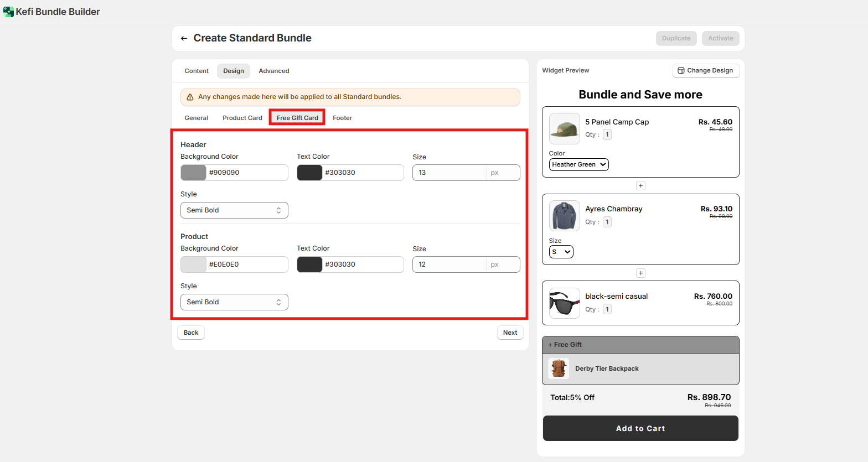Click the Derby Tier Backpack gift image
Image resolution: width=868 pixels, height=462 pixels.
tap(559, 368)
